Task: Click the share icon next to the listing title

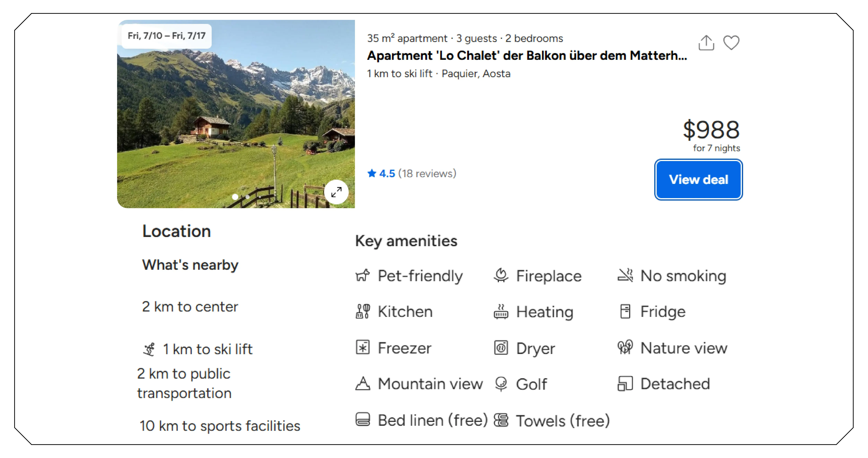Action: 706,43
